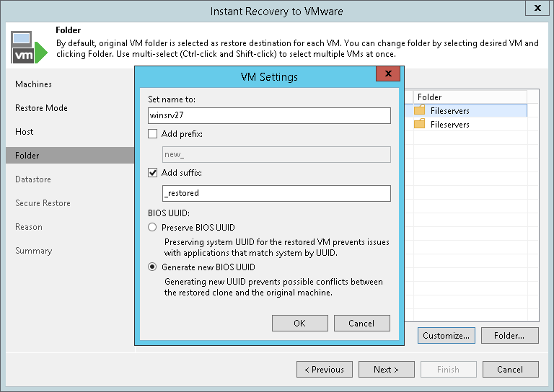Proceed with the Next button
This screenshot has height=392, width=554.
(x=386, y=370)
